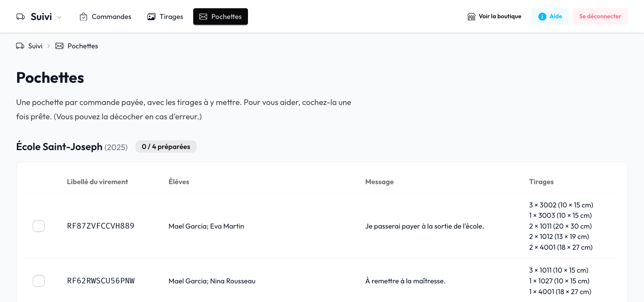This screenshot has width=644, height=302.
Task: Click tirage line 2 × 1011 (20 × 30 cm)
Action: [x=560, y=226]
